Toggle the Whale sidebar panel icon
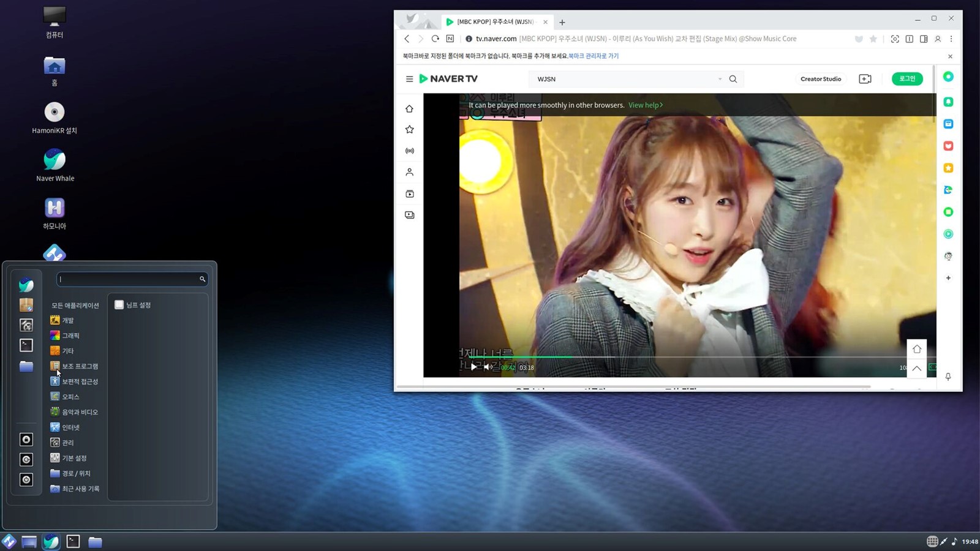The height and width of the screenshot is (551, 980). click(x=924, y=39)
